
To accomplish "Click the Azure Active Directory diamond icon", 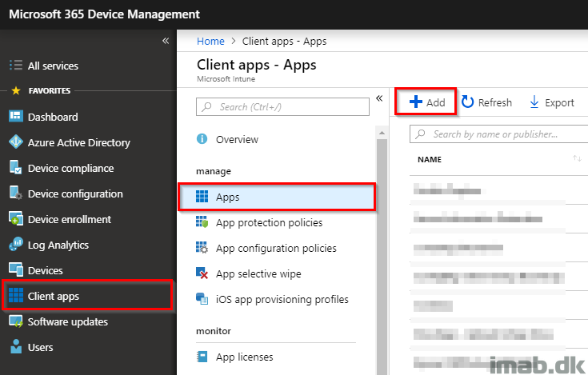I will [x=16, y=142].
